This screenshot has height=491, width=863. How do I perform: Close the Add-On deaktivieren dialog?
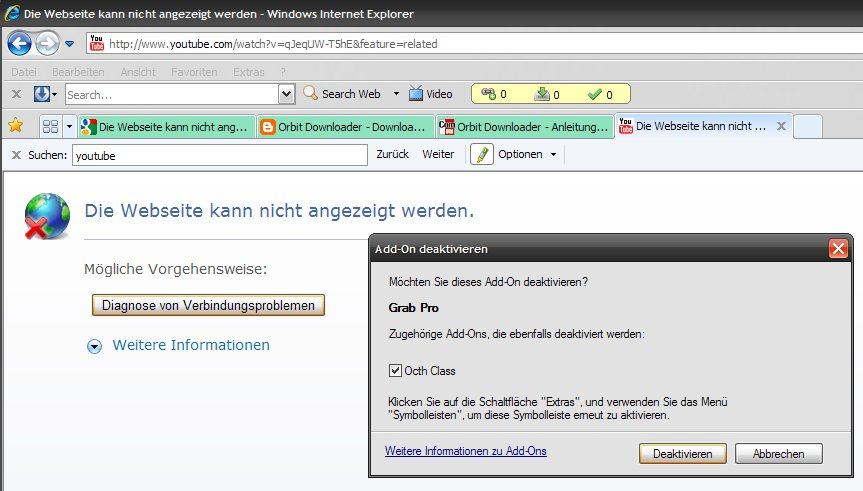click(838, 249)
